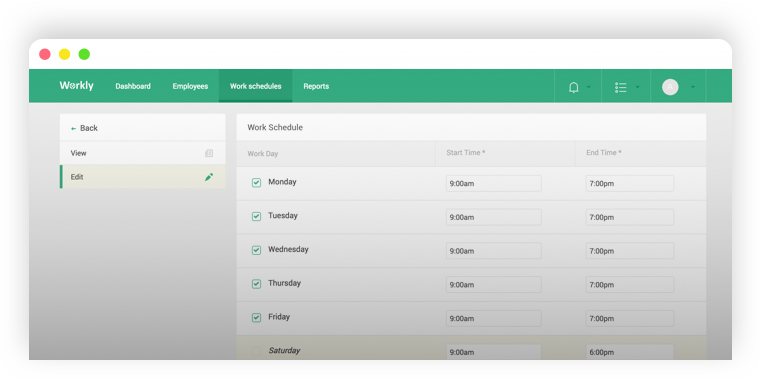This screenshot has width=761, height=379.
Task: Click Thursday's end time field
Action: (630, 284)
